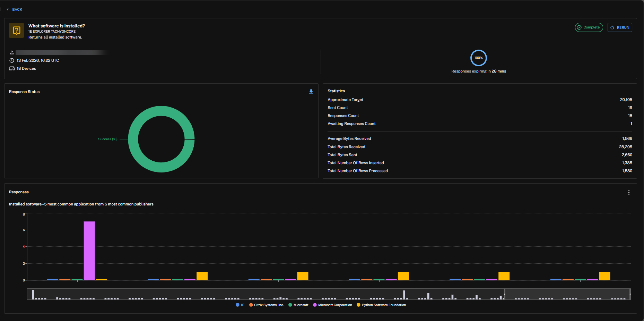Toggle the green Microsoft legend entry
The height and width of the screenshot is (321, 644).
click(x=298, y=305)
